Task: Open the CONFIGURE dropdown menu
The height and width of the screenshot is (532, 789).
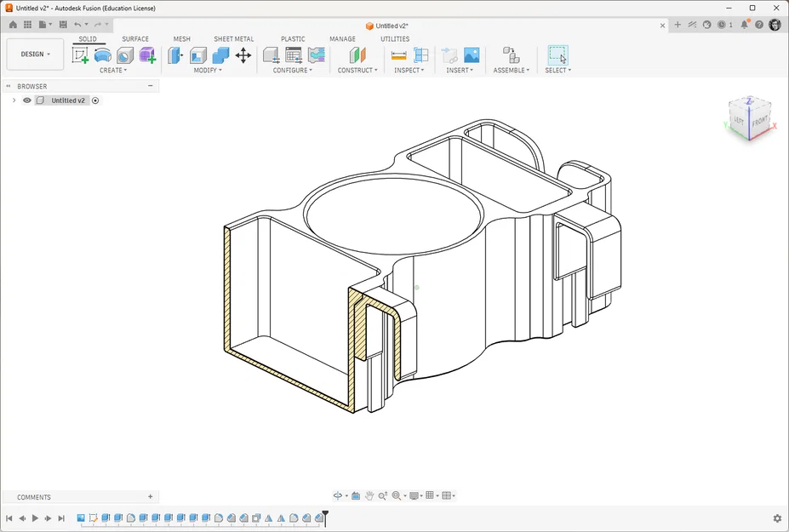Action: (292, 71)
